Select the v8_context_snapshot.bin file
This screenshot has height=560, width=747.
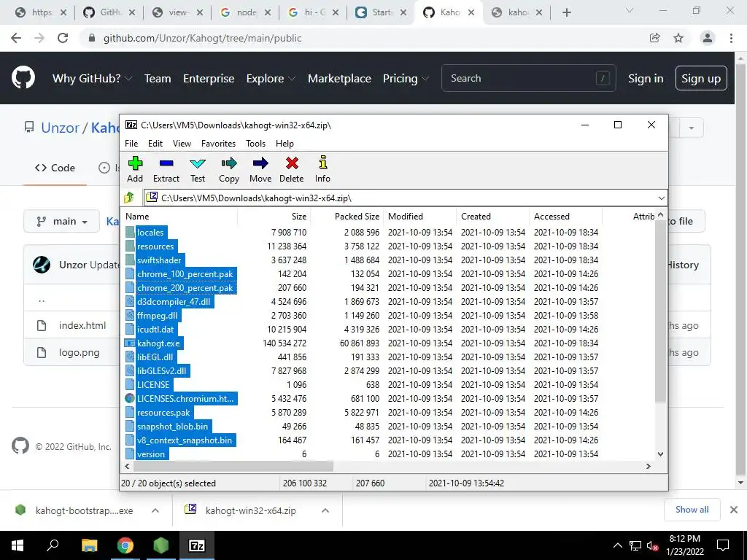click(185, 440)
